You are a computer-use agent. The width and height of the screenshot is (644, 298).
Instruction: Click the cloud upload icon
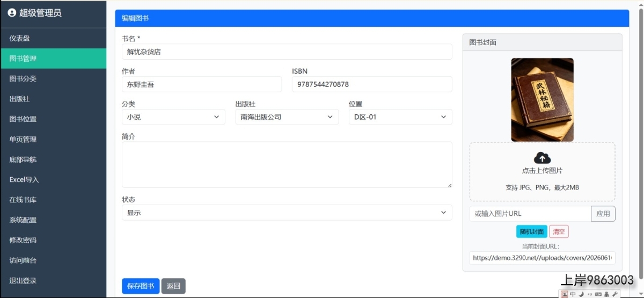pos(543,158)
